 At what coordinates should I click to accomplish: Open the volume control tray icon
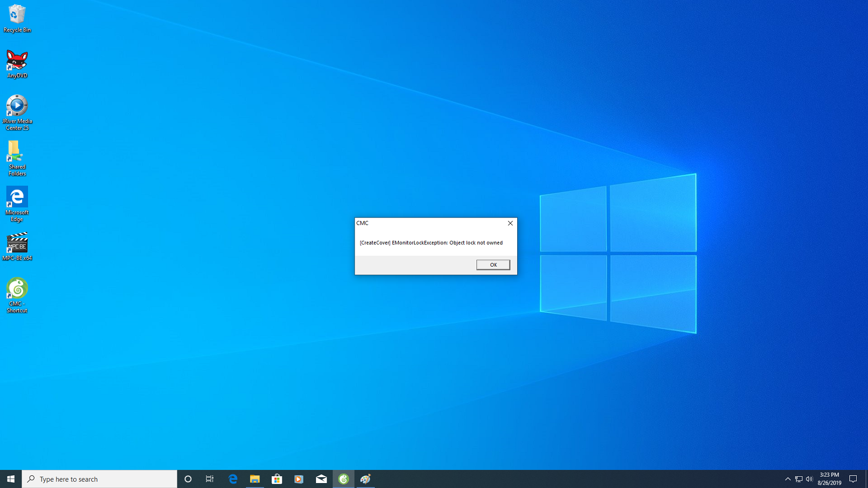point(810,479)
